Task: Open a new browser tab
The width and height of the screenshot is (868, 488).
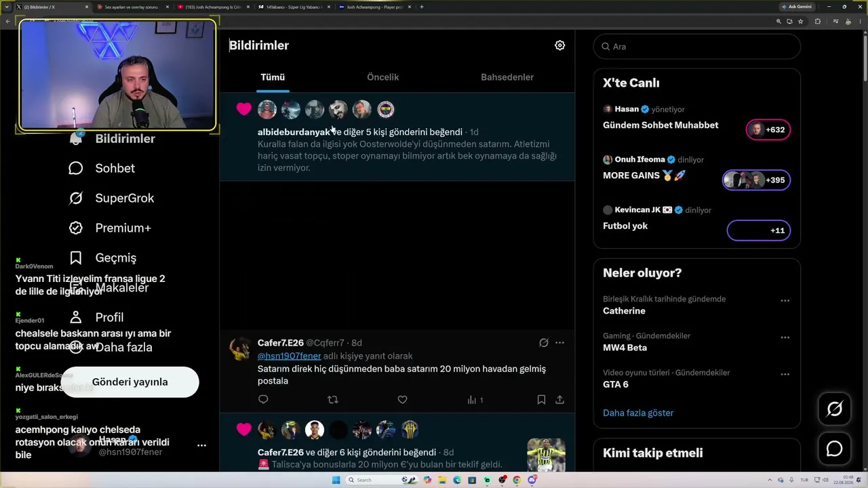Action: (x=422, y=7)
